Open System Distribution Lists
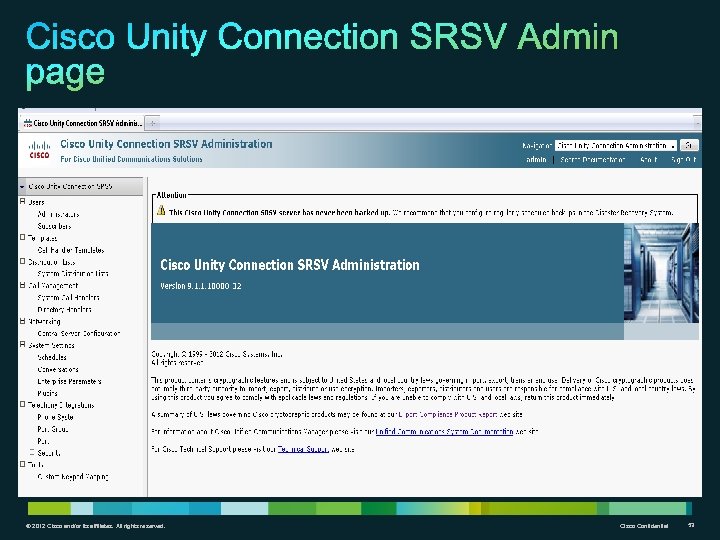720x540 pixels. tap(73, 273)
